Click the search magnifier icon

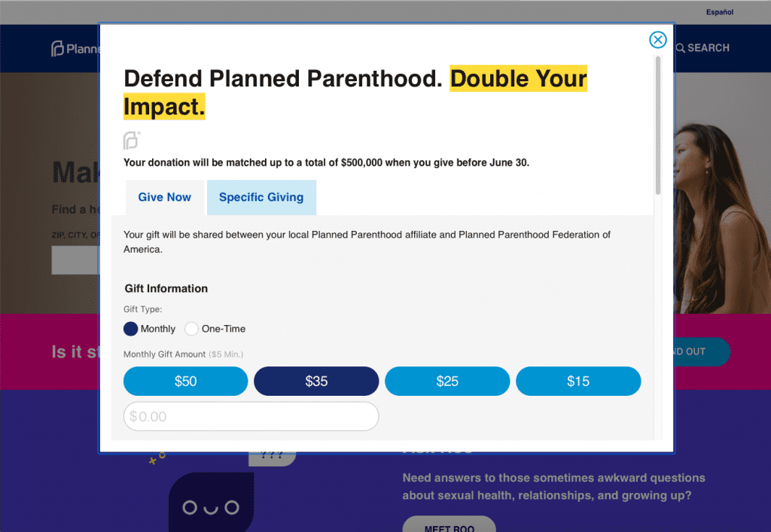point(680,47)
